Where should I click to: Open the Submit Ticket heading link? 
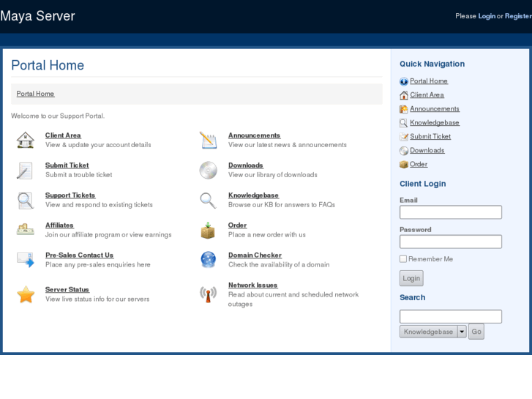click(67, 165)
